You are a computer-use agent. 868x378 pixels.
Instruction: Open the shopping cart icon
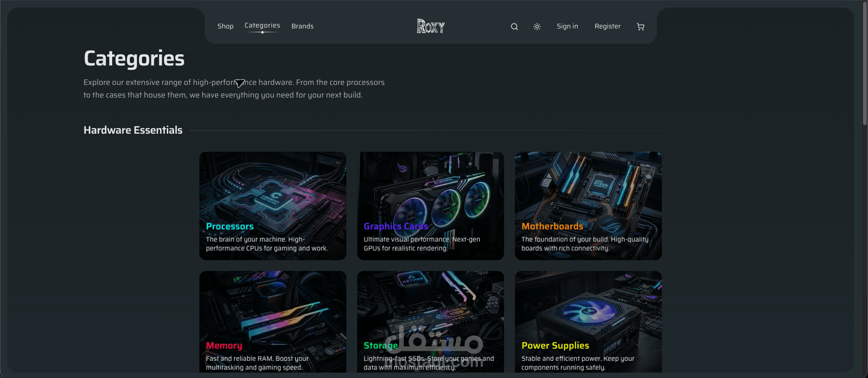[x=641, y=27]
